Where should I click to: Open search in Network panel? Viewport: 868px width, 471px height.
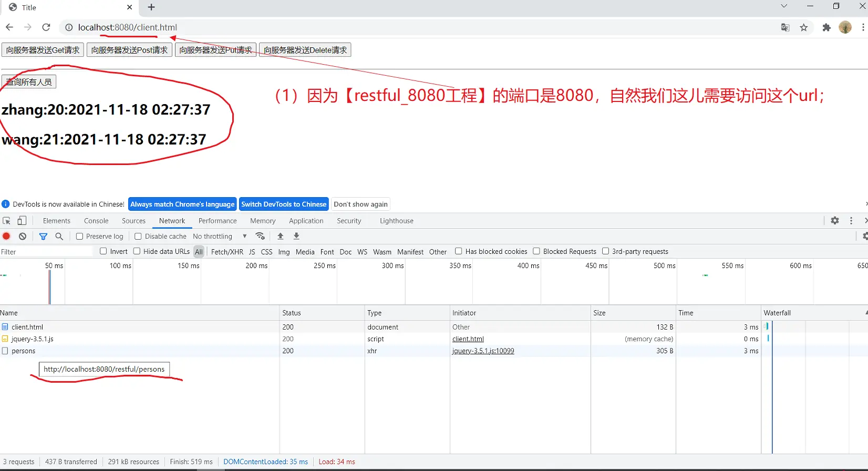click(x=59, y=237)
